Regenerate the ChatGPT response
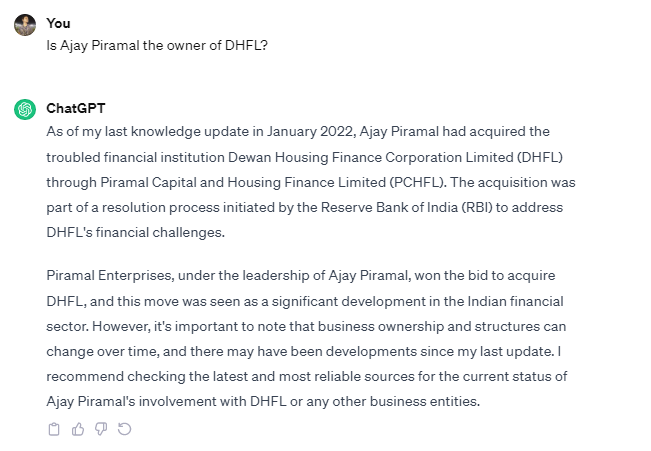The image size is (651, 451). [x=125, y=429]
